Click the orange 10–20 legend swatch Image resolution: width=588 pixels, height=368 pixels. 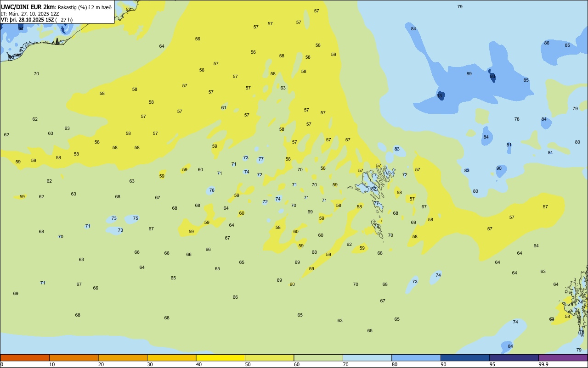click(x=73, y=357)
